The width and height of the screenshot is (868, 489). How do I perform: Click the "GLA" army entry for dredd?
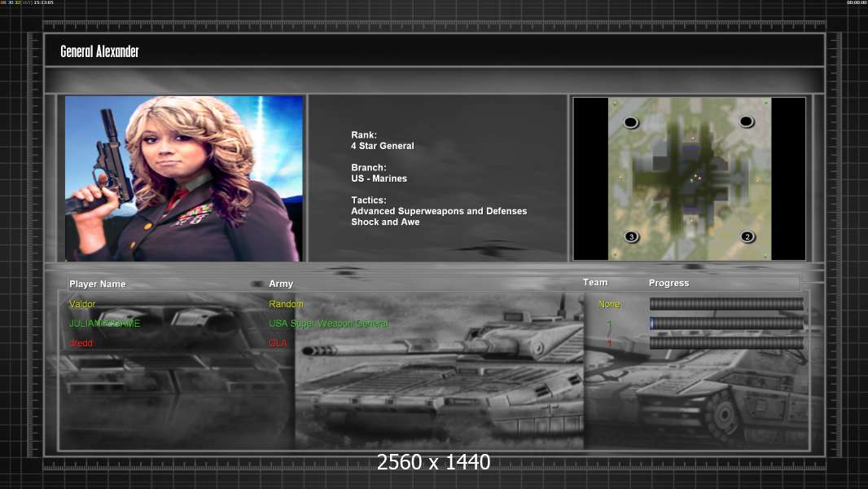pos(278,343)
